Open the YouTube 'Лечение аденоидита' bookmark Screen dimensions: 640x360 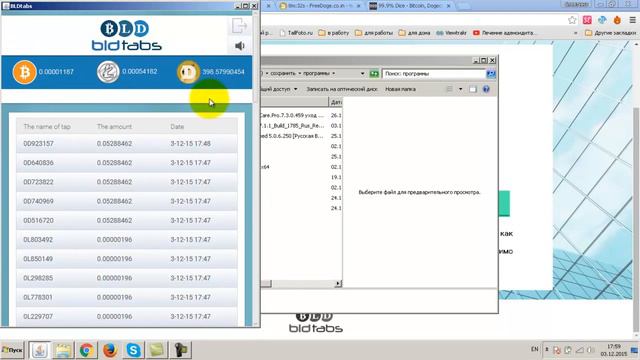[504, 33]
